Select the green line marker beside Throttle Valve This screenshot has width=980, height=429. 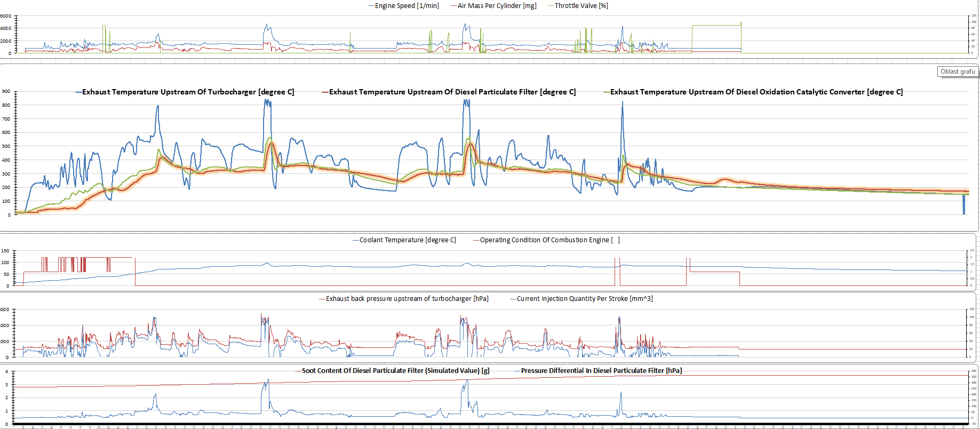[551, 6]
